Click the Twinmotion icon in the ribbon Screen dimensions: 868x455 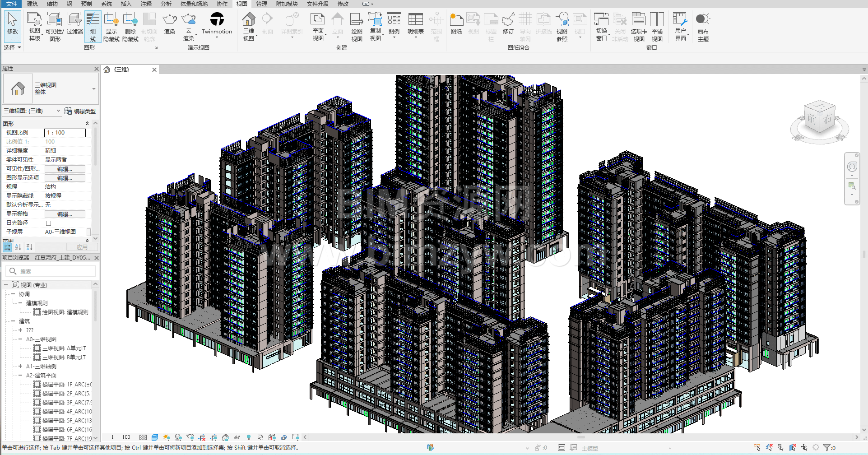217,20
